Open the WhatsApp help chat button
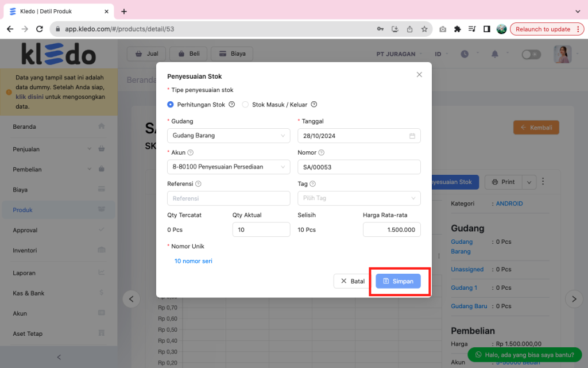 tap(525, 354)
